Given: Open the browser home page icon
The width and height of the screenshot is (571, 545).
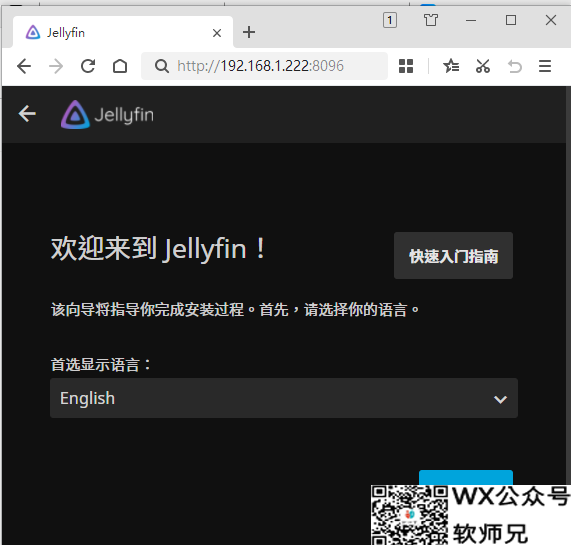Looking at the screenshot, I should coord(120,66).
